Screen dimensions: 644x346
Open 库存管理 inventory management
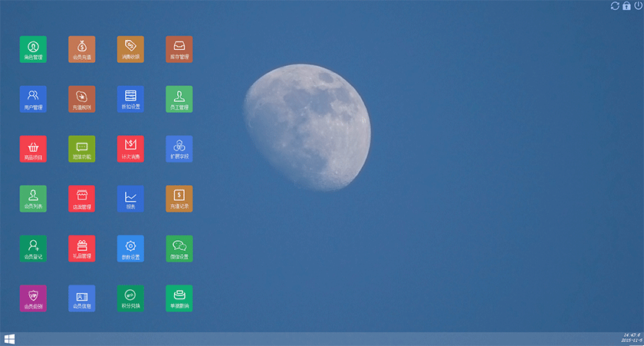click(179, 49)
